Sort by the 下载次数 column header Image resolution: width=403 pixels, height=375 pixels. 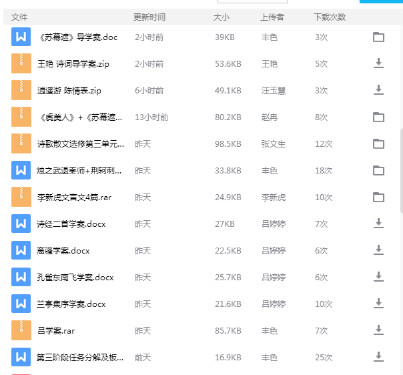330,17
